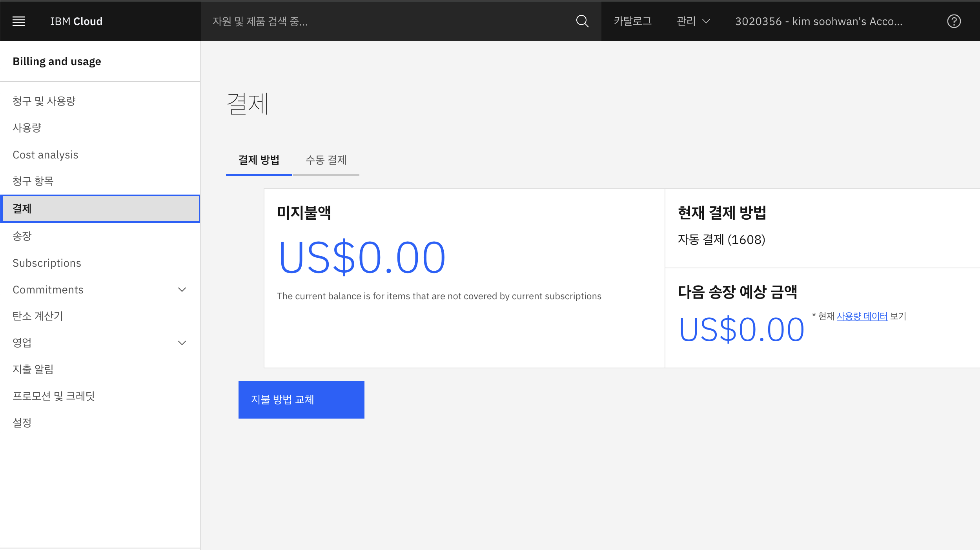Switch to the 수동 결제 tab
Screen dimensions: 980x550
click(x=326, y=160)
